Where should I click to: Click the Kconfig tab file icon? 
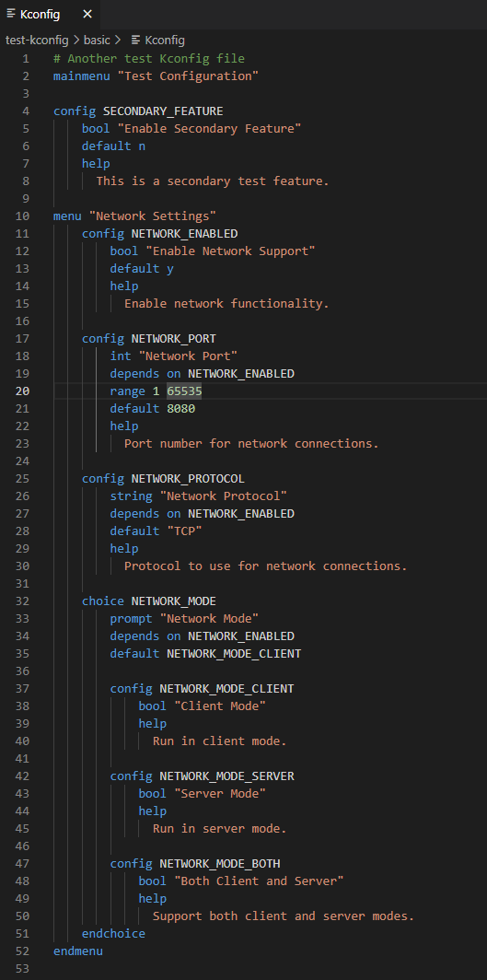pos(11,15)
